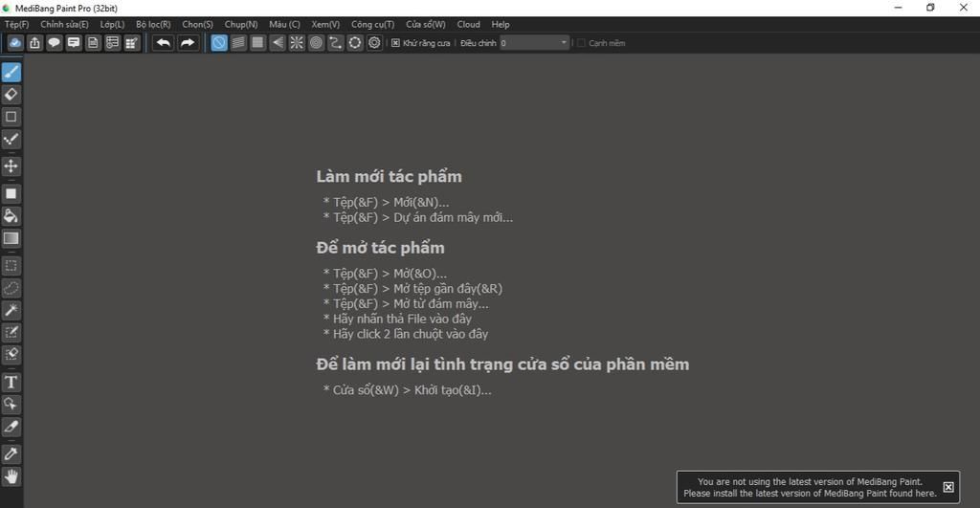Open the Công cụ(T) menu
The width and height of the screenshot is (980, 508).
click(x=372, y=24)
